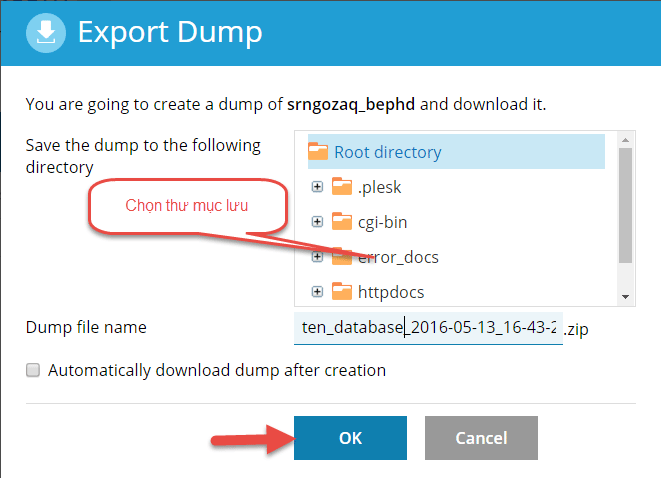
Task: Click the Root directory folder icon
Action: pos(318,152)
